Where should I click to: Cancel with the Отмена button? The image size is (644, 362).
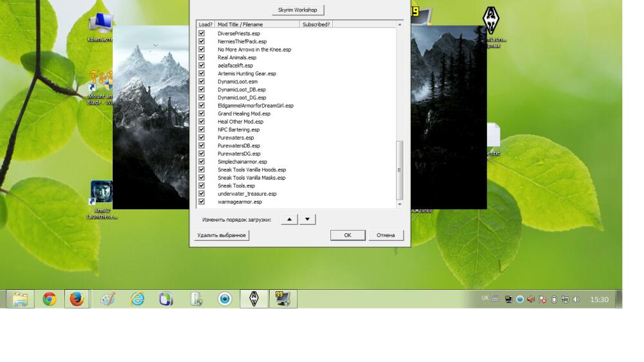coord(386,235)
